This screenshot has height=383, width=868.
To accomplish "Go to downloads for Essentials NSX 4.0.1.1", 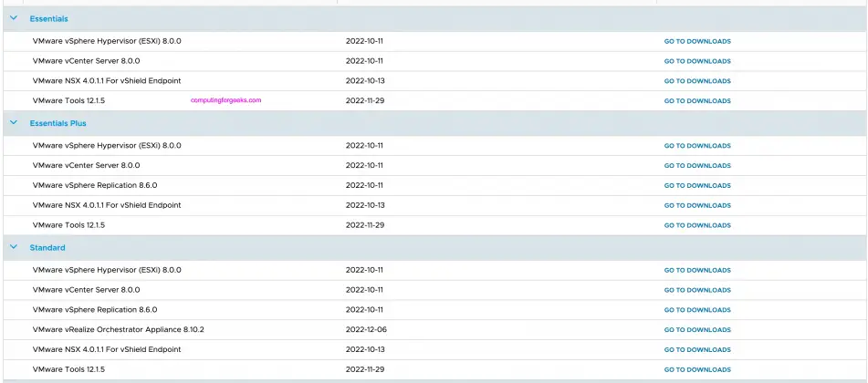I will tap(696, 81).
